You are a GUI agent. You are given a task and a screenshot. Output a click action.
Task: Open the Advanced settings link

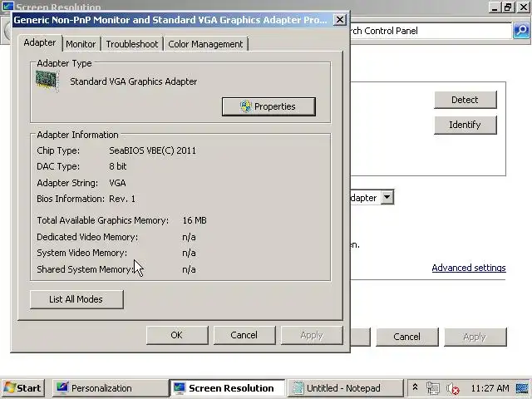coord(469,268)
